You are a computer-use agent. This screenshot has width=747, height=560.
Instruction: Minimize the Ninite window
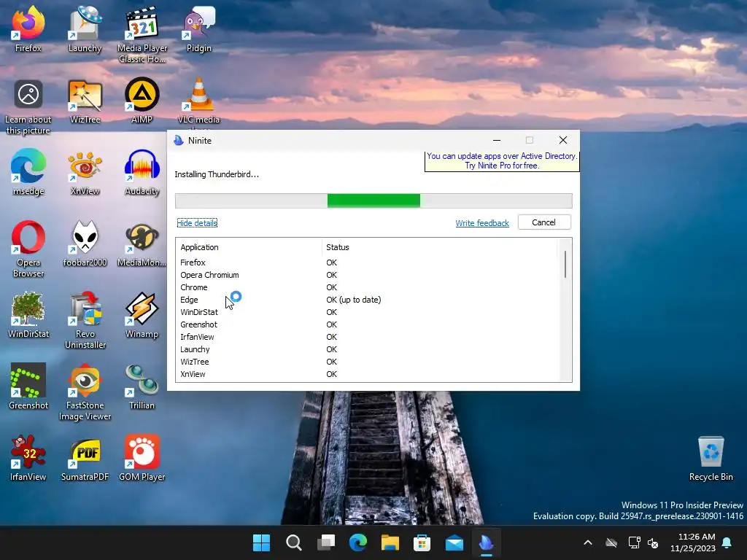click(x=496, y=140)
